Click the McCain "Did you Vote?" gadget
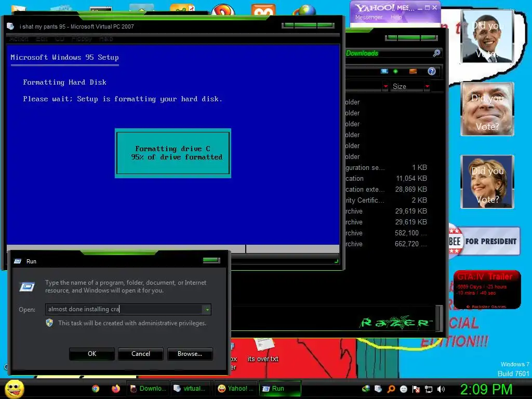The image size is (532, 399). click(x=487, y=109)
